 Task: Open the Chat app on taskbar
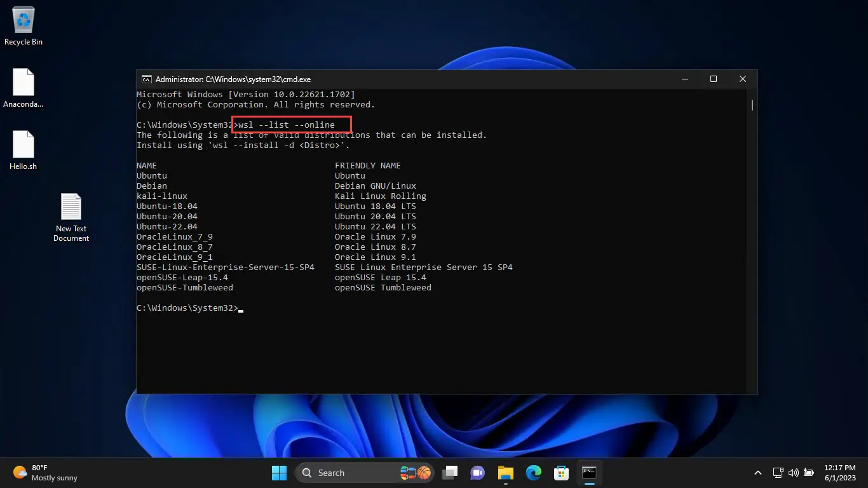(477, 473)
